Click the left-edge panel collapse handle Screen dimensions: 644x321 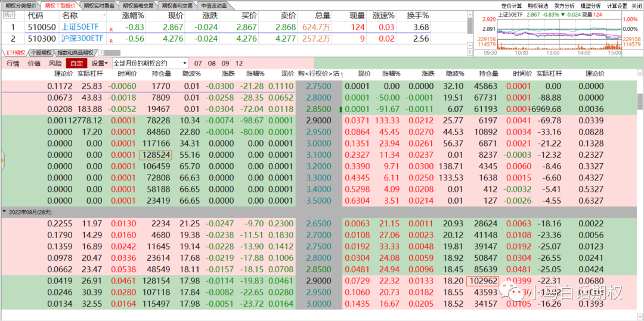(x=2, y=160)
